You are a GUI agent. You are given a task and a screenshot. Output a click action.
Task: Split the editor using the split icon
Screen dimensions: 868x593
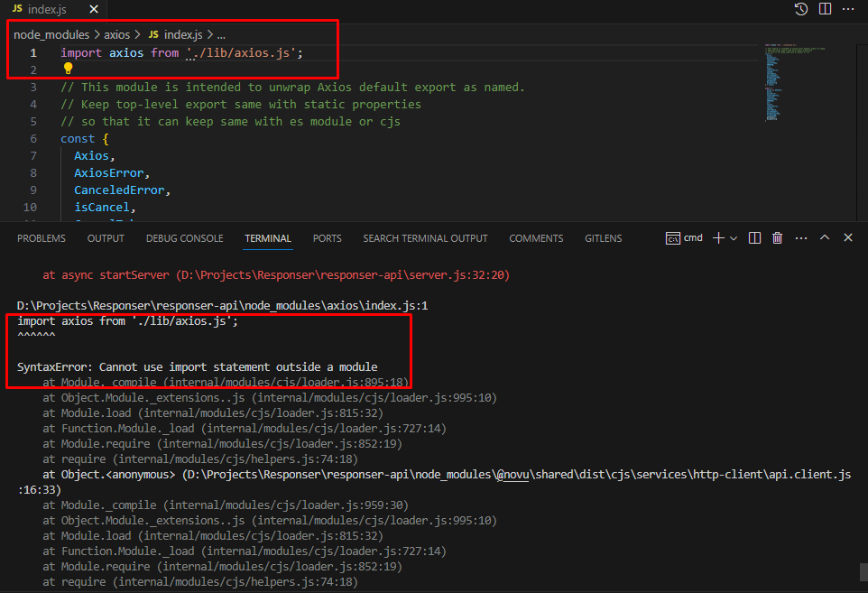point(823,9)
